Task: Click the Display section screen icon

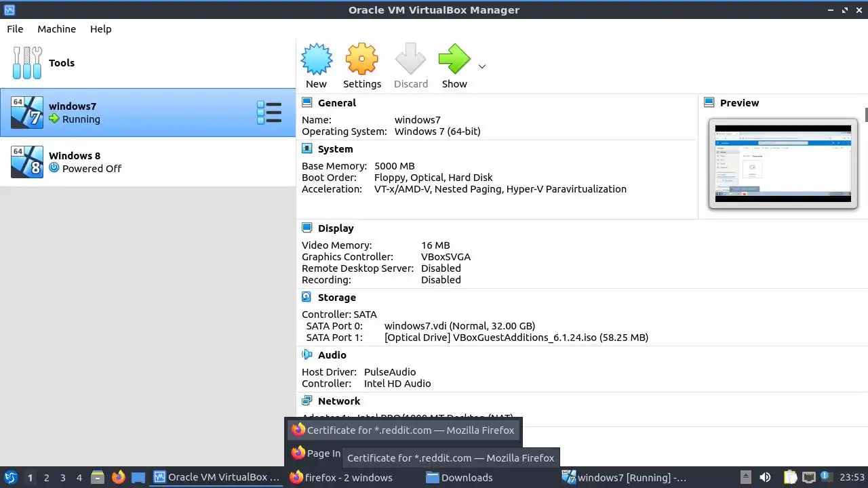Action: click(307, 228)
